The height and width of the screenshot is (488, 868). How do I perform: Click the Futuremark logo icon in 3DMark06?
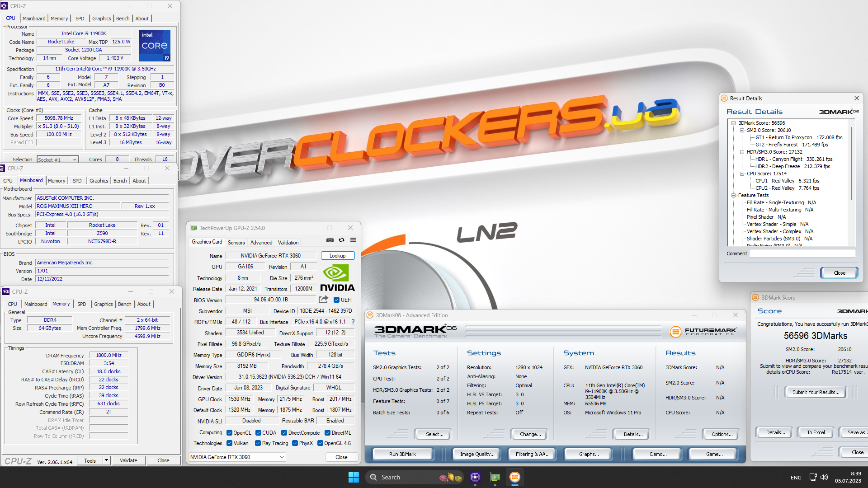click(675, 332)
